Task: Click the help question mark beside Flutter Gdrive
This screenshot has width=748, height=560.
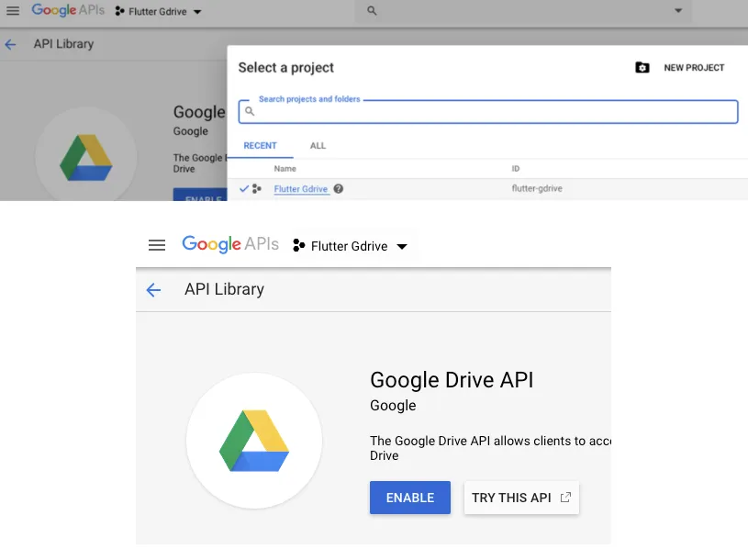Action: point(339,188)
